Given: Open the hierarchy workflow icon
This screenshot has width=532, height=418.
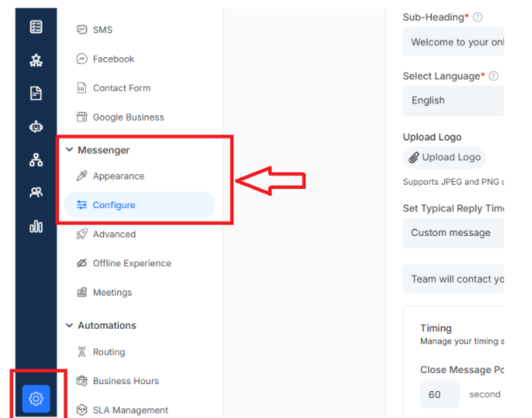Looking at the screenshot, I should [36, 160].
